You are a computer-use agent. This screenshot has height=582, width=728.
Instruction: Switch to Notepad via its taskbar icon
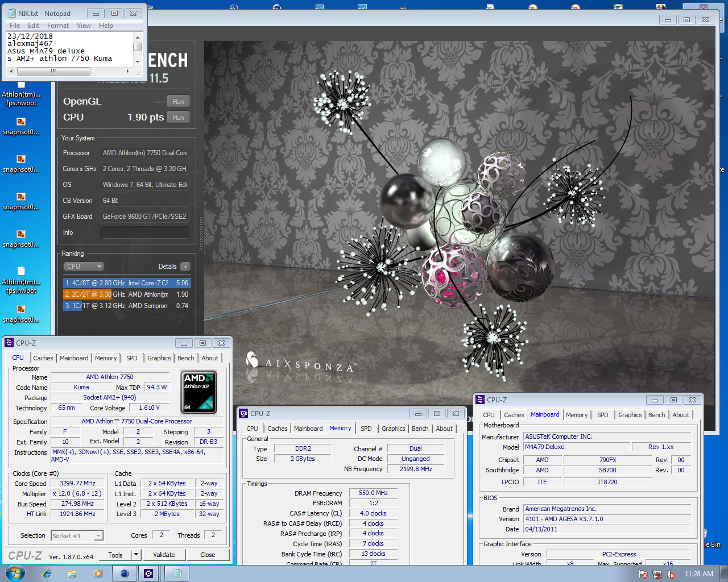pyautogui.click(x=177, y=573)
